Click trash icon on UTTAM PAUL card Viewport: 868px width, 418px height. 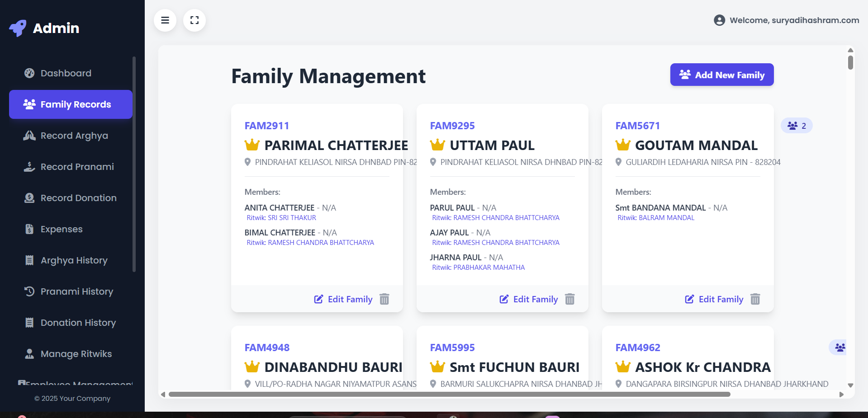click(x=569, y=299)
